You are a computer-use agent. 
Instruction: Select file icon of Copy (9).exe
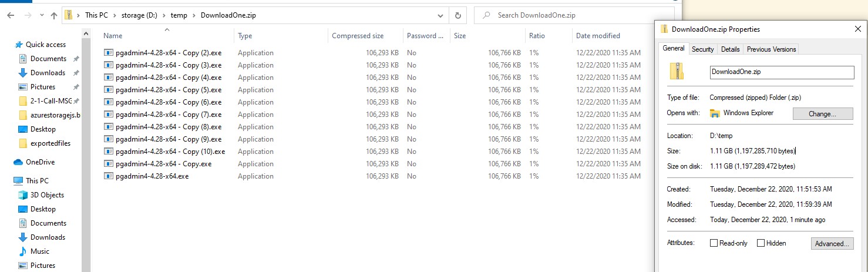[108, 139]
